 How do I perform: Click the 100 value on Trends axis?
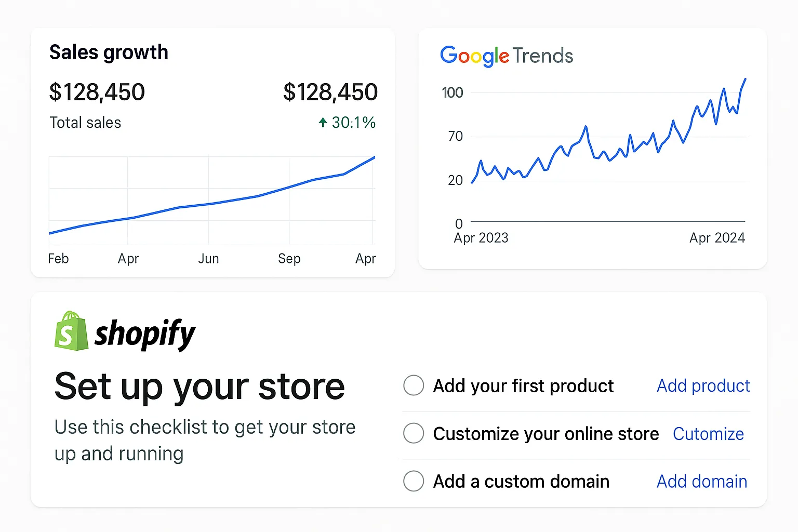452,93
